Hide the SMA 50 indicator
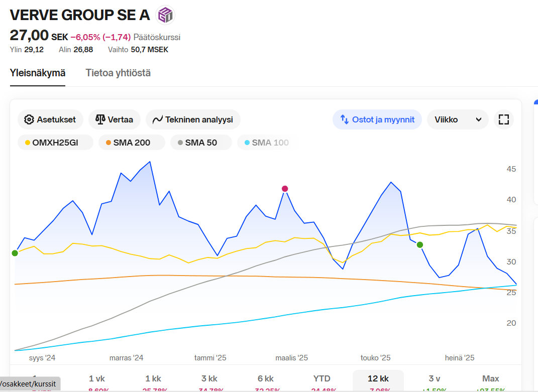 (x=201, y=143)
